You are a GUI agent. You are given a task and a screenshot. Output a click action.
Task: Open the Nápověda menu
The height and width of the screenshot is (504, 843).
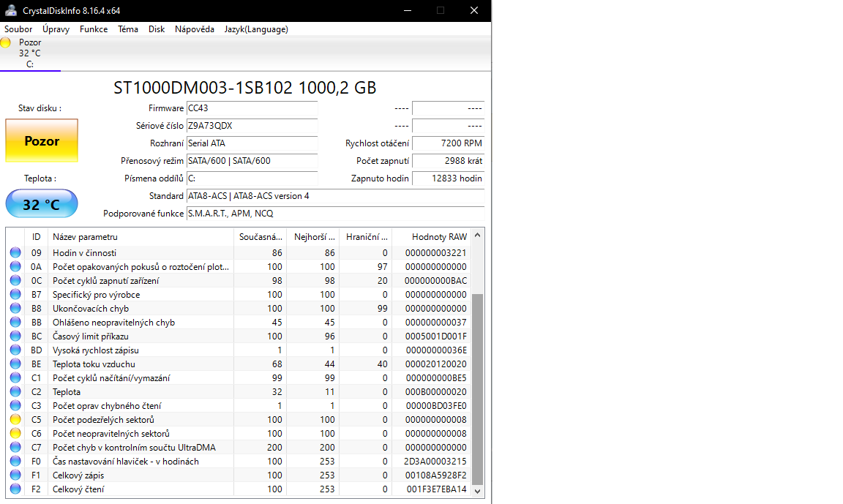point(195,29)
